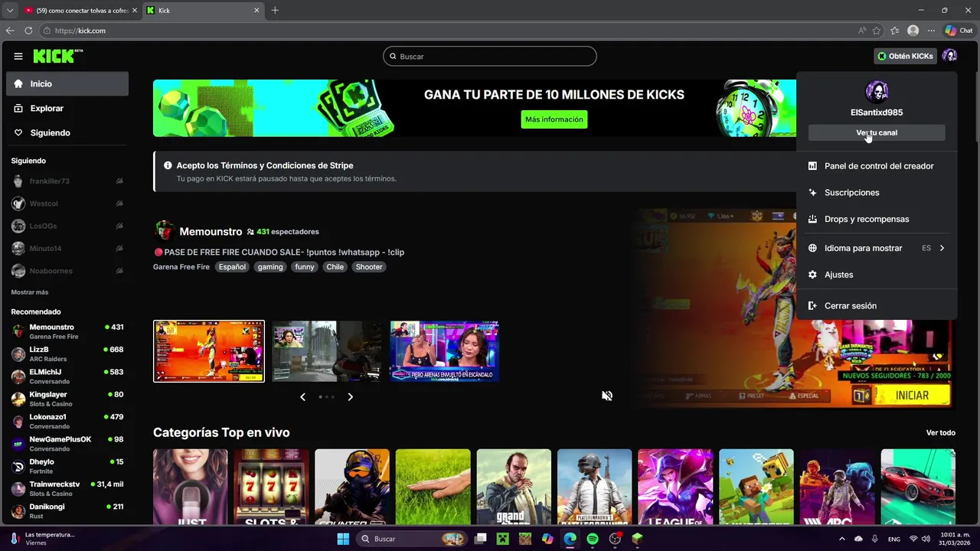Open profile avatar in the top bar

pos(949,56)
